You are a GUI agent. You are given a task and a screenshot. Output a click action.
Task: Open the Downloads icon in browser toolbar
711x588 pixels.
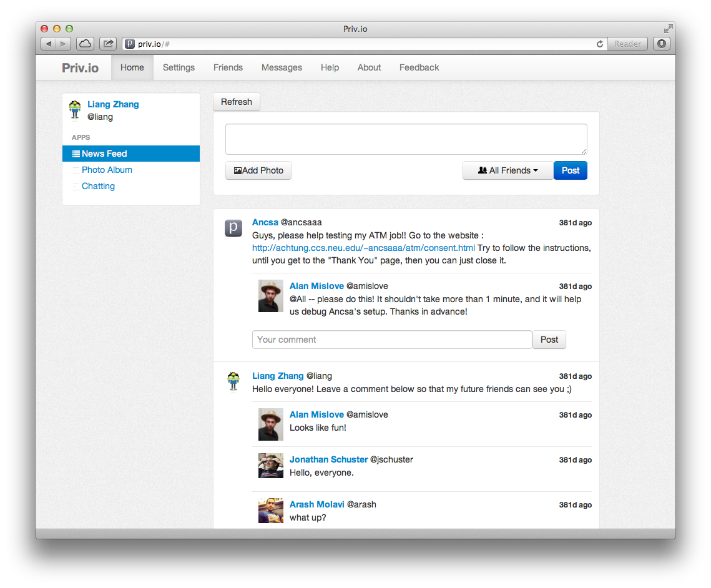click(662, 44)
